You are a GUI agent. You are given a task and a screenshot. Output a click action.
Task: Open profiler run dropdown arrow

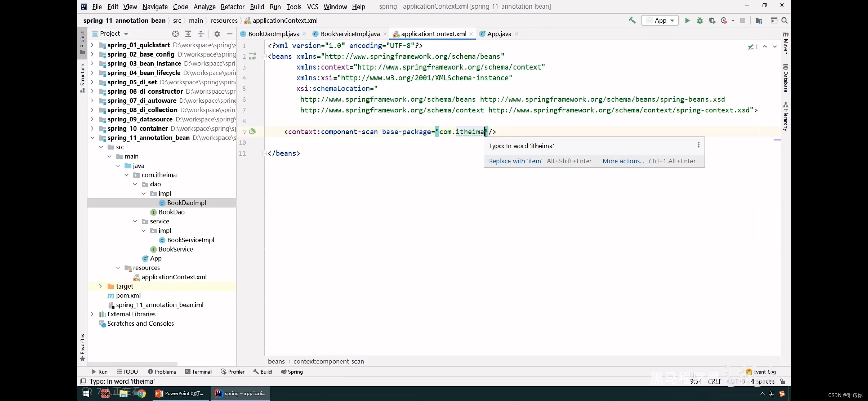pyautogui.click(x=733, y=21)
